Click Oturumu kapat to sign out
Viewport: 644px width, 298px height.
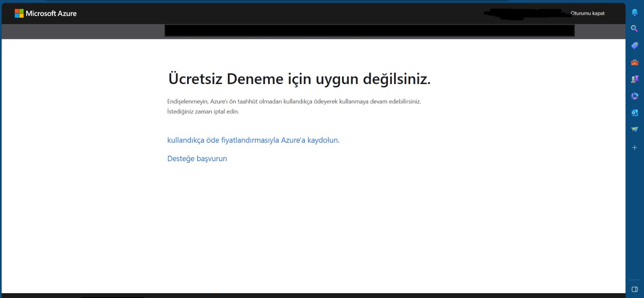[588, 13]
